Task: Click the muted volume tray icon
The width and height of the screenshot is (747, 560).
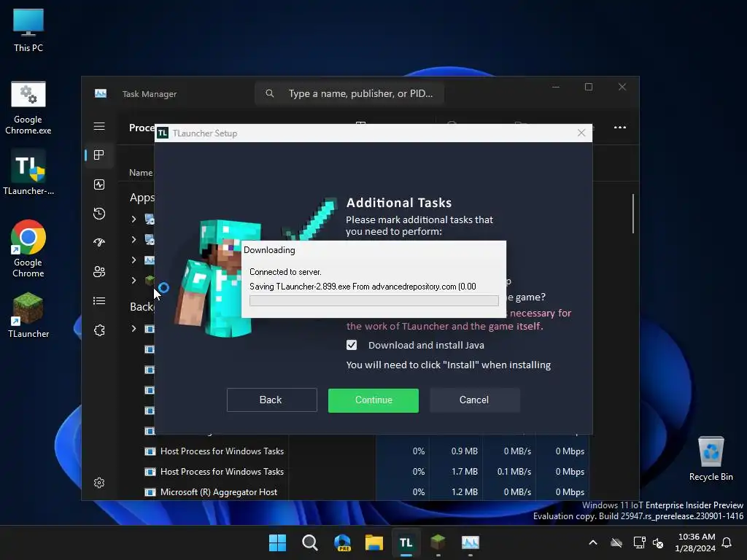Action: 658,542
